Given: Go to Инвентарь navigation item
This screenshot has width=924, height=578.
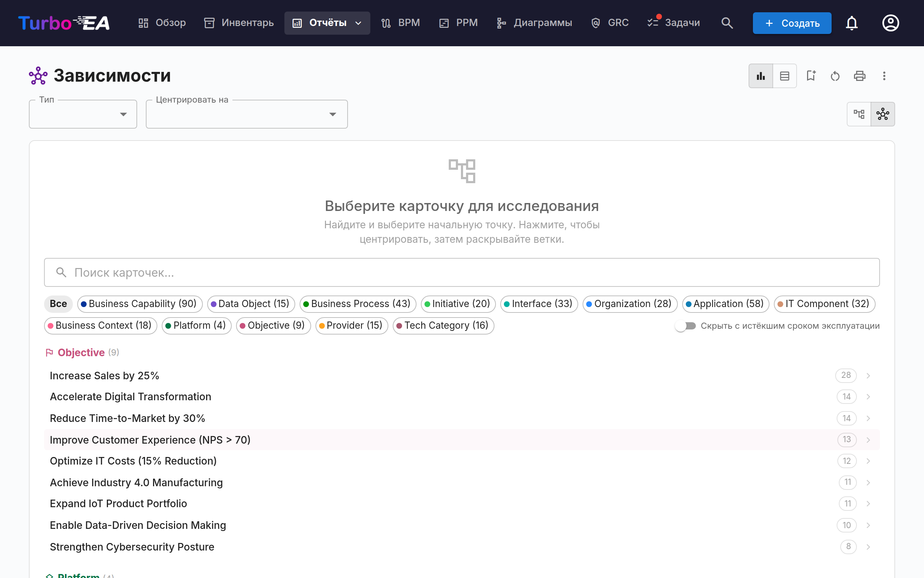Looking at the screenshot, I should (239, 23).
